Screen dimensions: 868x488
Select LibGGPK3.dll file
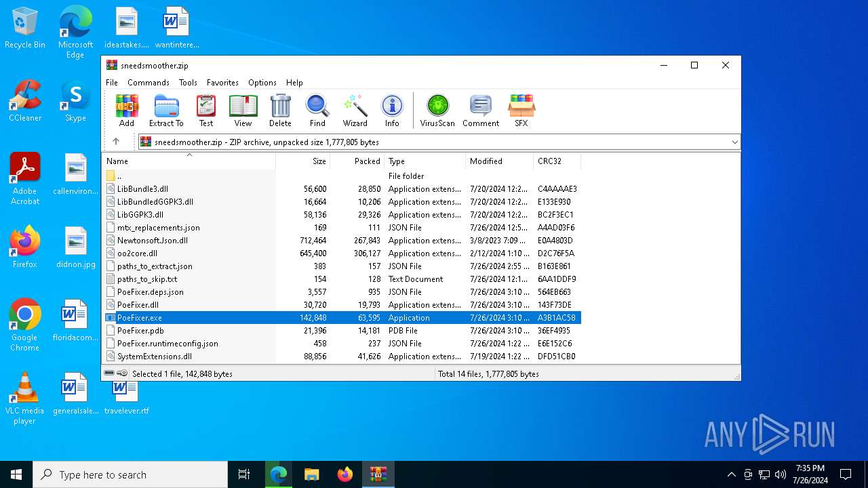tap(342, 215)
